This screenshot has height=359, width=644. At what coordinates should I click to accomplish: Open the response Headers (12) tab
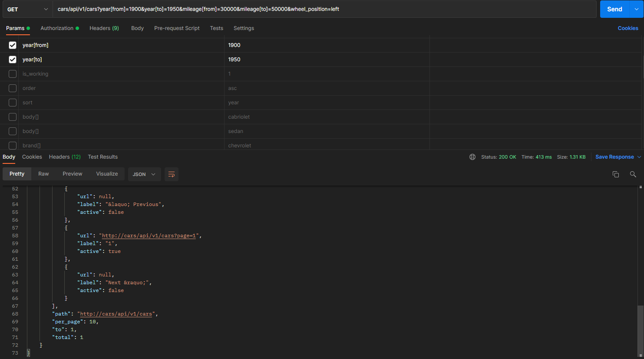click(65, 157)
